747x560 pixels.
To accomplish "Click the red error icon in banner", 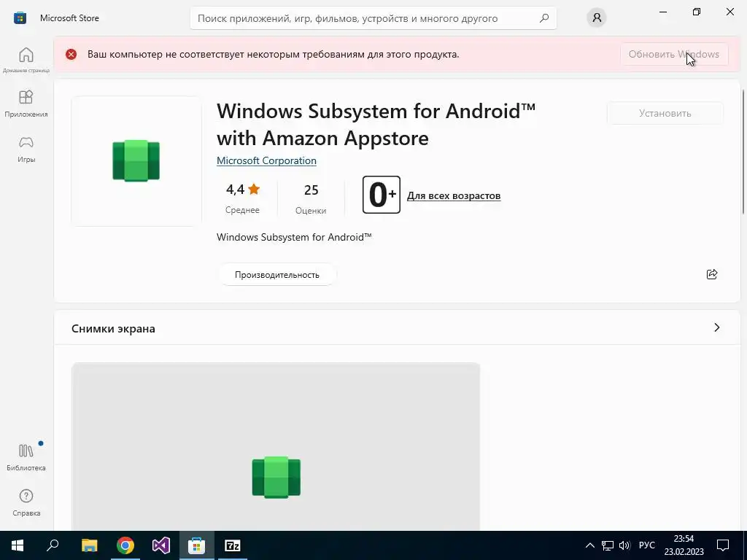I will point(71,54).
